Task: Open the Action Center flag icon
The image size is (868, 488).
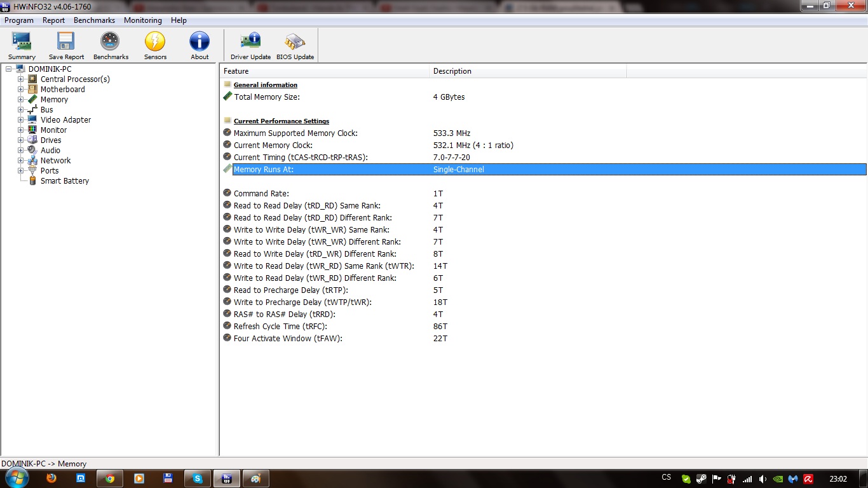Action: [x=717, y=479]
